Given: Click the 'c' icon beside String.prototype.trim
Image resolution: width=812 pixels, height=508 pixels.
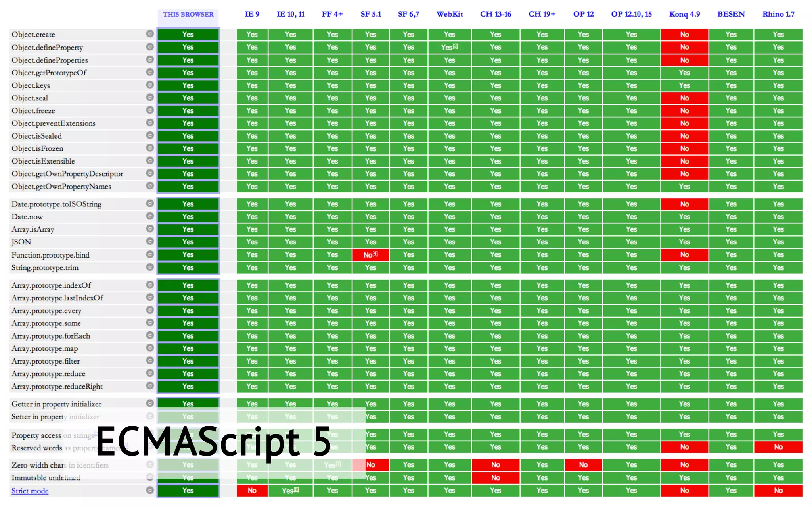Looking at the screenshot, I should tap(150, 267).
